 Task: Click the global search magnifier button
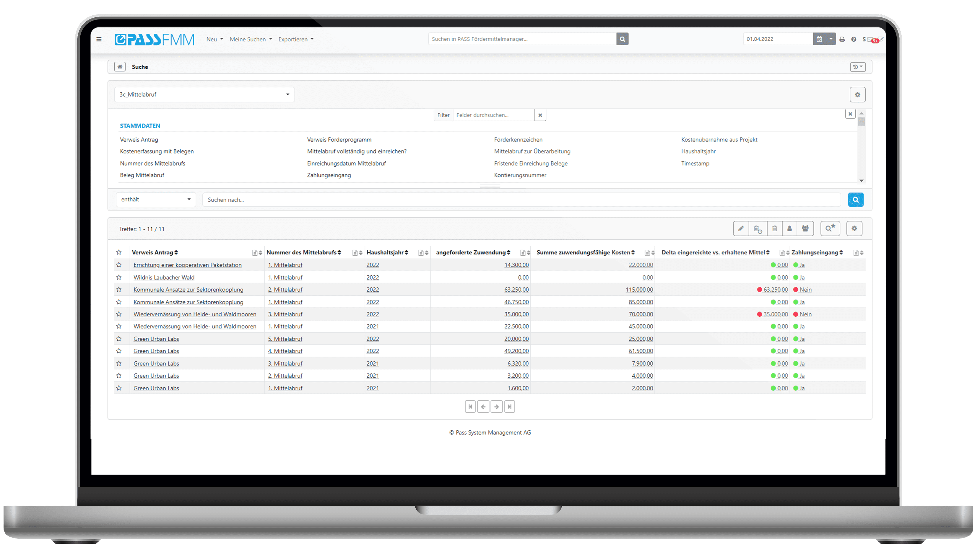(622, 39)
